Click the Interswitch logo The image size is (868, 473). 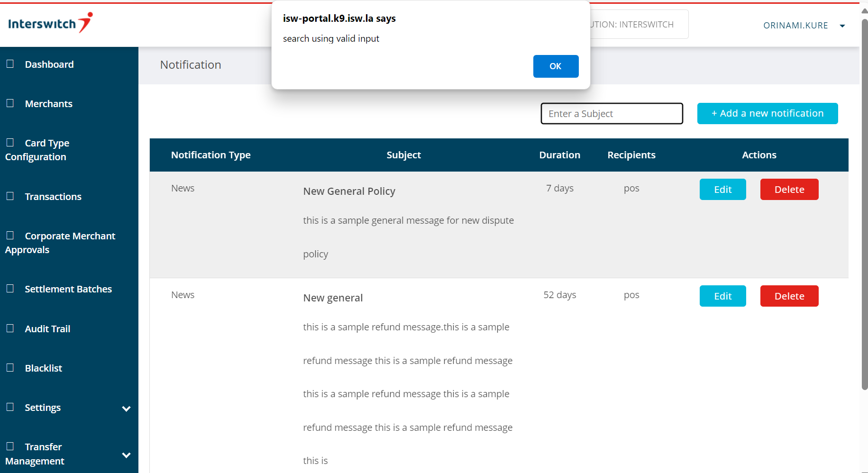[50, 23]
